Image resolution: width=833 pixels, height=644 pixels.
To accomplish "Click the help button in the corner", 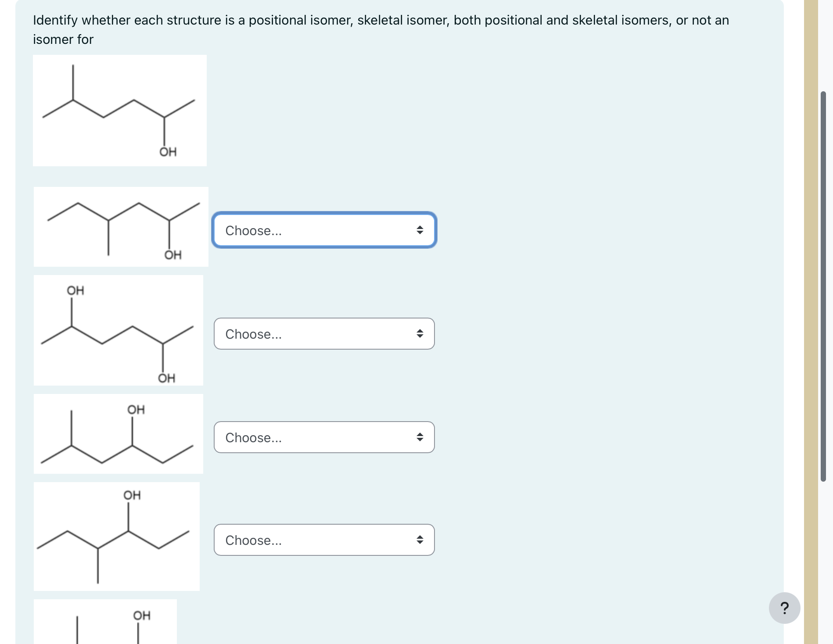I will coord(784,608).
